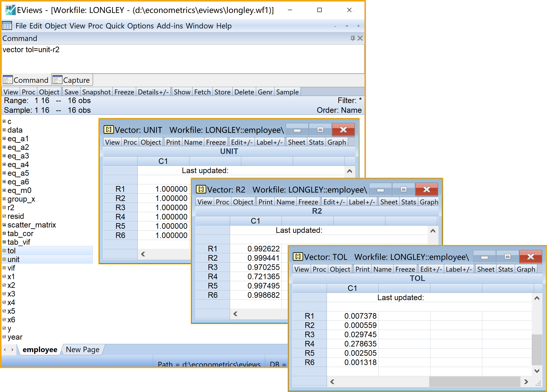Toggle Details+/- in workfile toolbar
The height and width of the screenshot is (392, 547).
153,92
